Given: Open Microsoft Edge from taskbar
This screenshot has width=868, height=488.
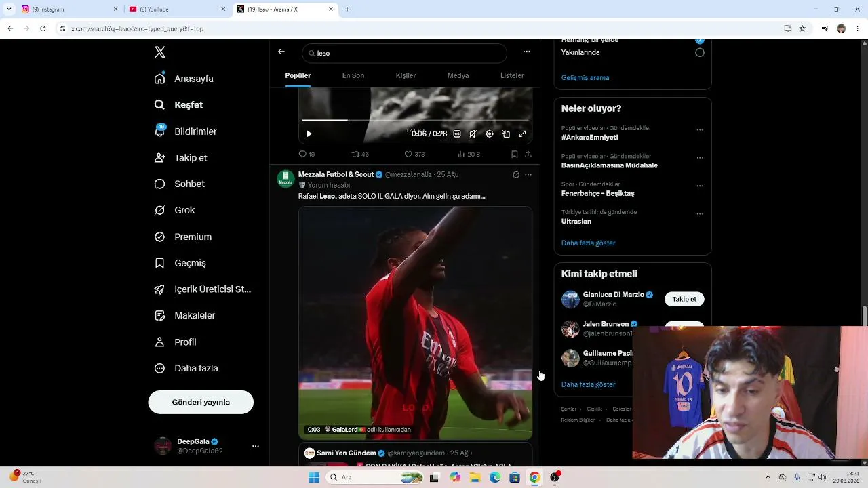Looking at the screenshot, I should [x=495, y=478].
